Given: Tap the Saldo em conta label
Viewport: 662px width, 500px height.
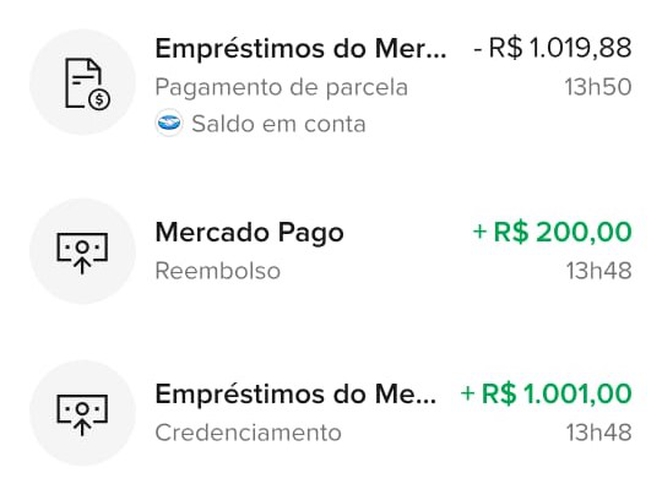Looking at the screenshot, I should pos(278,124).
